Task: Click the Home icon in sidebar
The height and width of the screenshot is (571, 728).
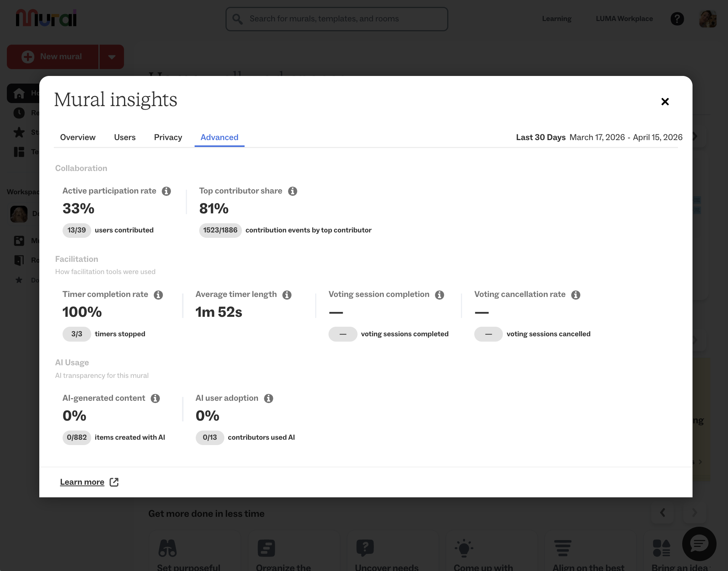Action: (19, 93)
